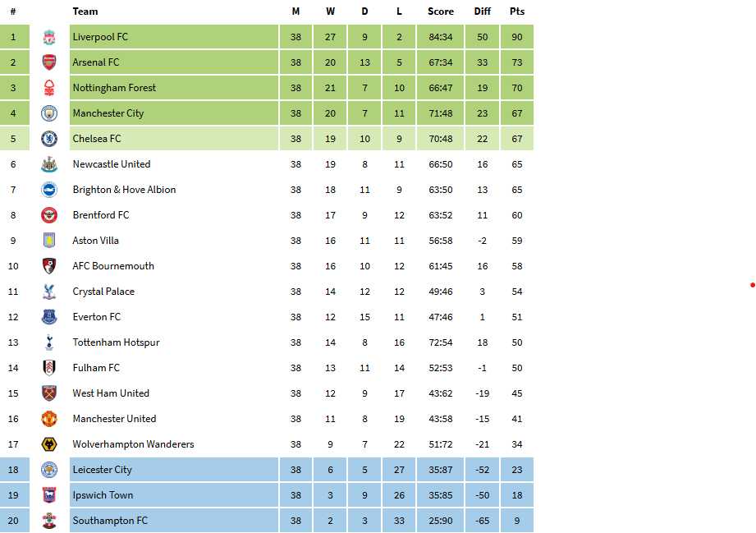Viewport: 756px width, 533px height.
Task: Select the Tottenham Hotspur cockerel crest
Action: coord(49,342)
